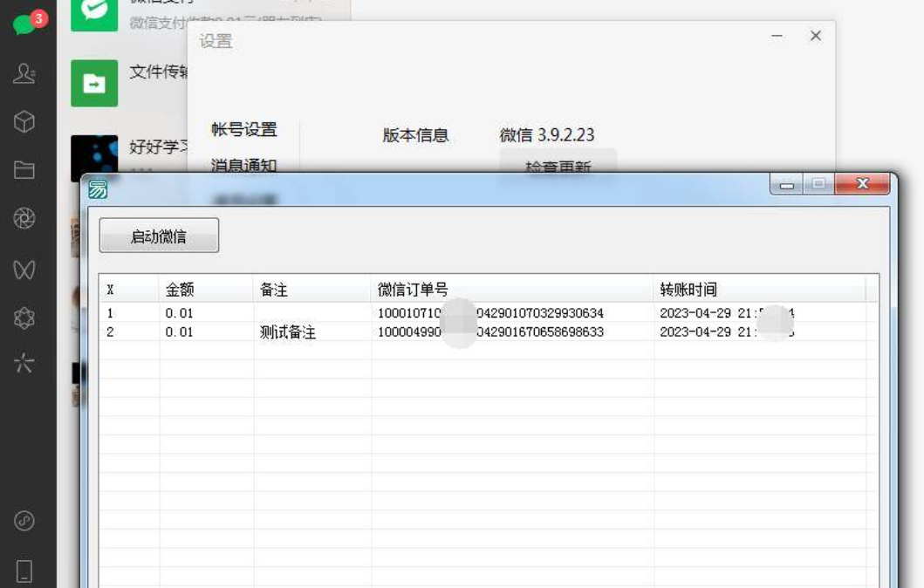
Task: Click the 启动微信 button
Action: [x=159, y=236]
